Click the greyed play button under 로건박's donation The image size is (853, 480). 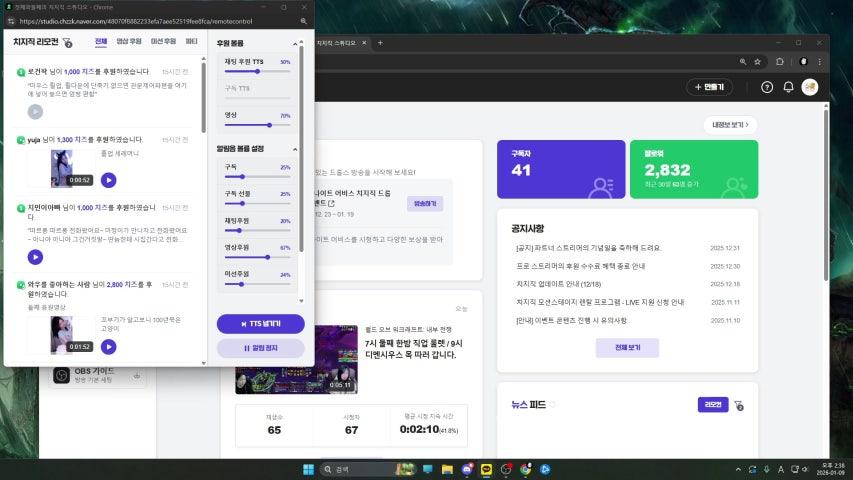coord(35,112)
